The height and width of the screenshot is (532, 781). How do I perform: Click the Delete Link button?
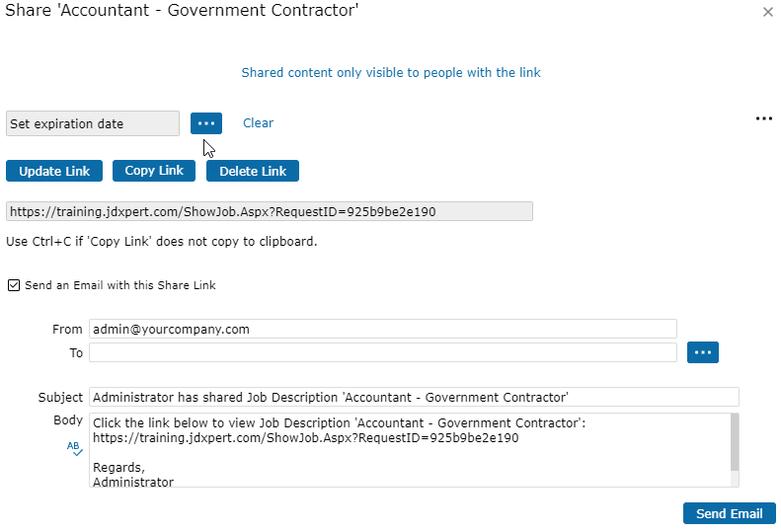(253, 171)
